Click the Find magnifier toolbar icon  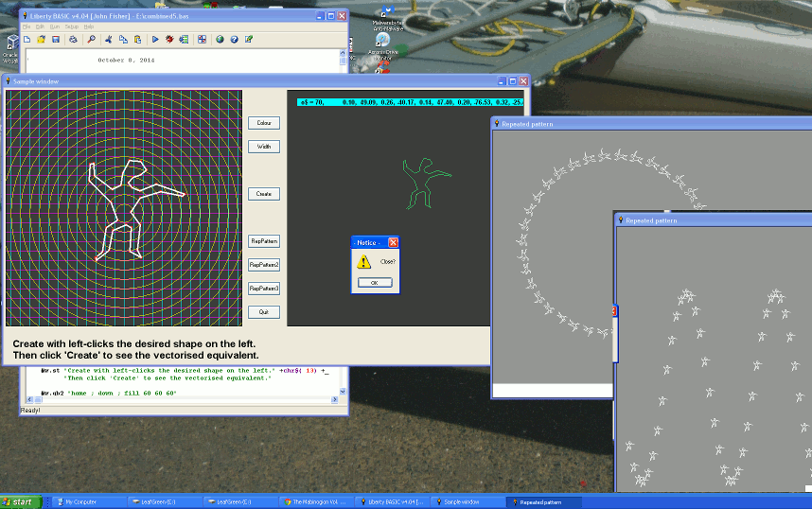click(91, 40)
